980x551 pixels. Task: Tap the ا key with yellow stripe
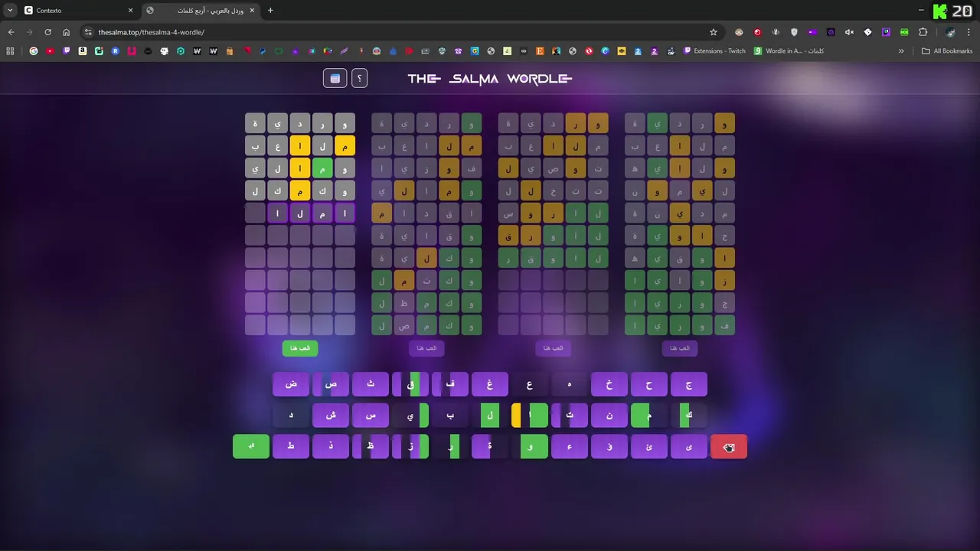(x=530, y=416)
